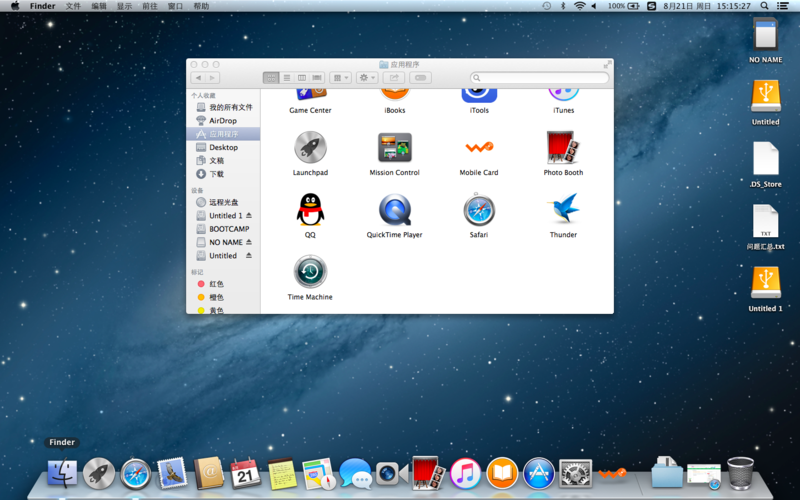Screen dimensions: 800x500
Task: Switch Finder to Cover Flow view
Action: [x=317, y=77]
